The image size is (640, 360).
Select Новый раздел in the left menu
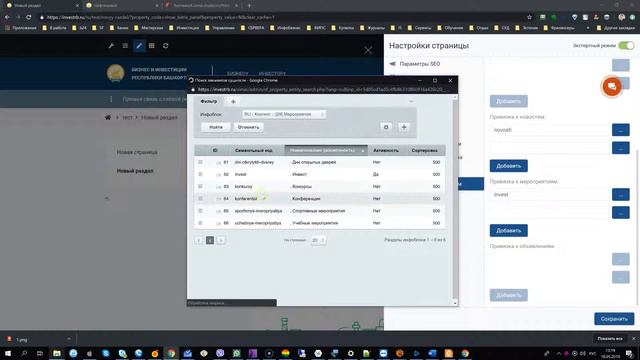click(135, 171)
